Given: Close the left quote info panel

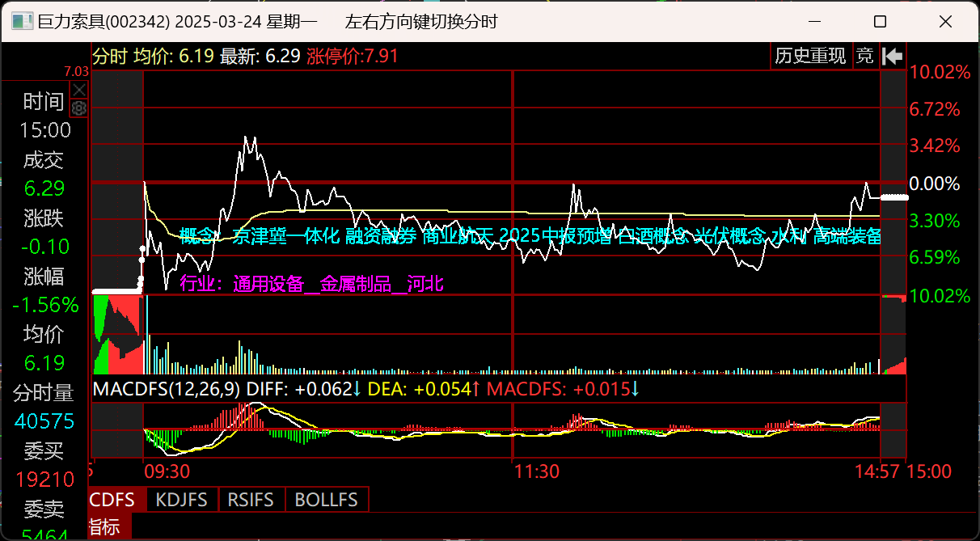Looking at the screenshot, I should point(78,89).
